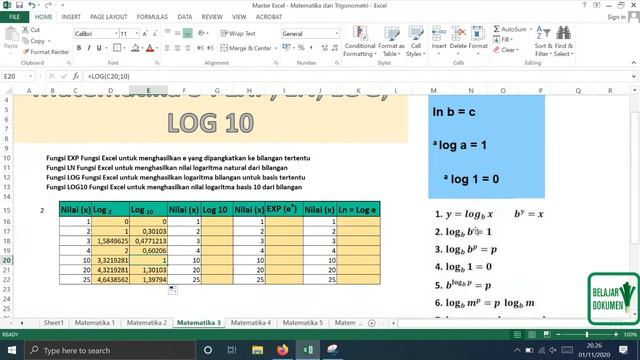Open Find & Select binoculars menu

point(564,42)
